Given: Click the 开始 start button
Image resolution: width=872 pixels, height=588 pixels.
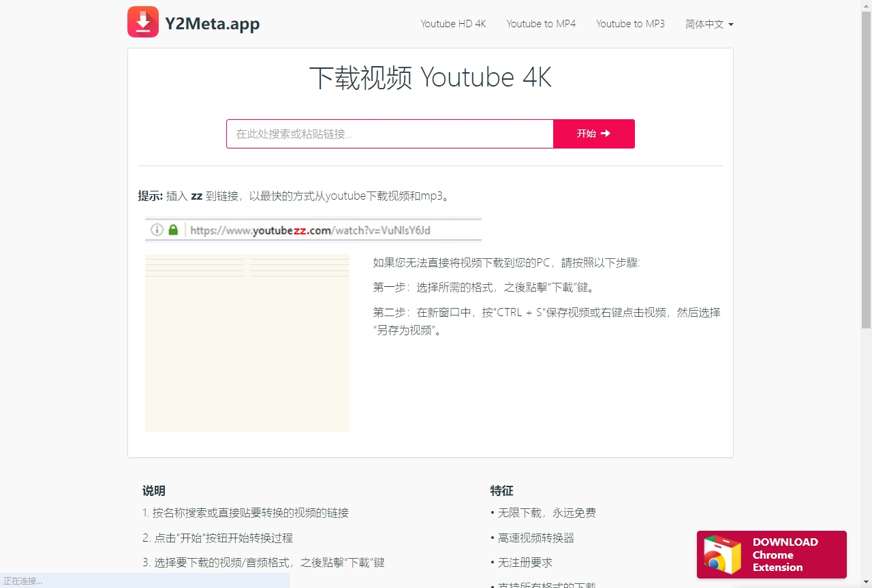Looking at the screenshot, I should pos(593,134).
